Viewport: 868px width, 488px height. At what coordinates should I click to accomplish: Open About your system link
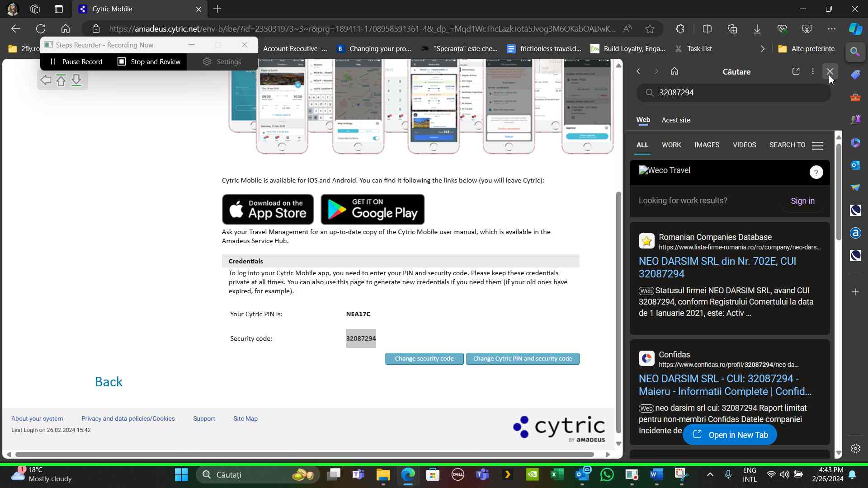(x=37, y=419)
